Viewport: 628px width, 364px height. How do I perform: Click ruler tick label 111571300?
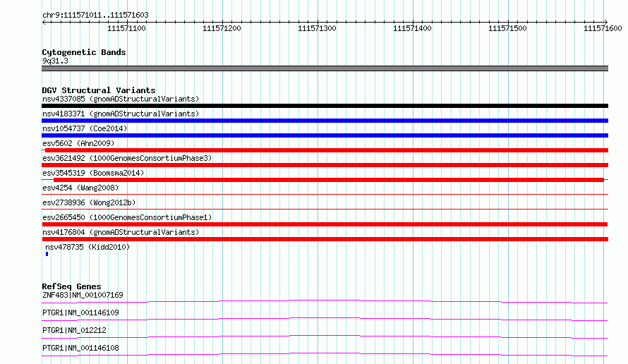[317, 28]
